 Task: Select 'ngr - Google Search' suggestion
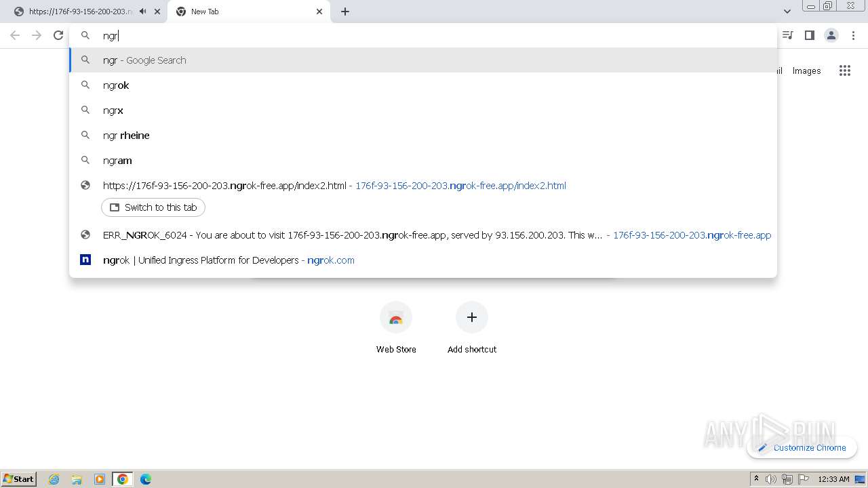423,60
